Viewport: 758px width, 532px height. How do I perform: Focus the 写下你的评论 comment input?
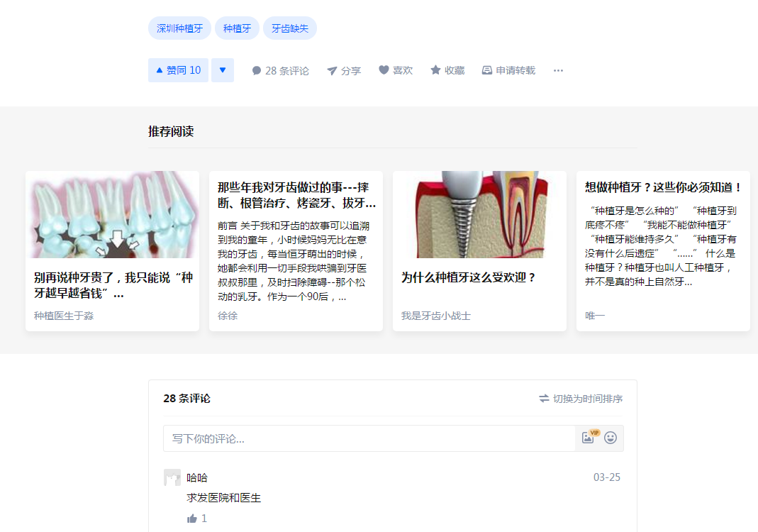tap(369, 438)
